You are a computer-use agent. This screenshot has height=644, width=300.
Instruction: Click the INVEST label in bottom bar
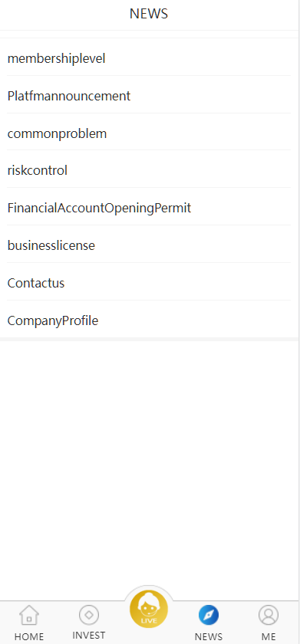click(x=89, y=636)
